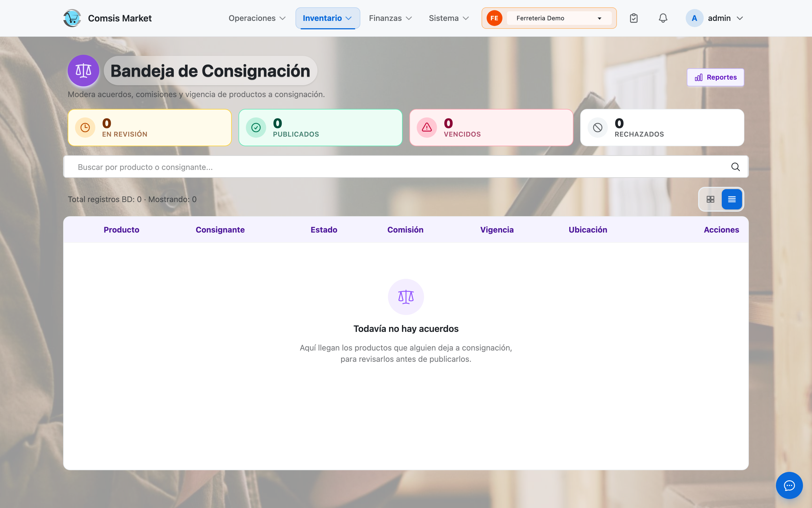Click the ban icon in Rechazados card
Screen dimensions: 812x508
(598, 128)
